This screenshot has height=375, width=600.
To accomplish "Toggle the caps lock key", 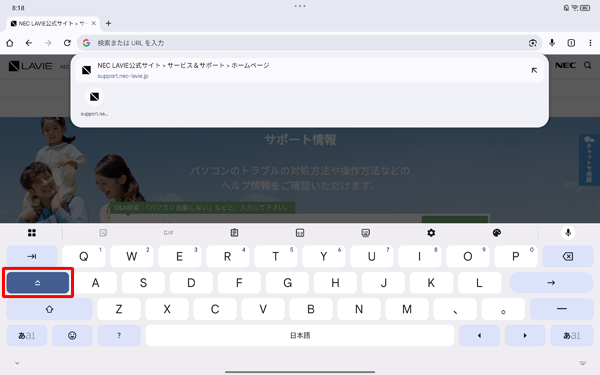I will coord(38,283).
